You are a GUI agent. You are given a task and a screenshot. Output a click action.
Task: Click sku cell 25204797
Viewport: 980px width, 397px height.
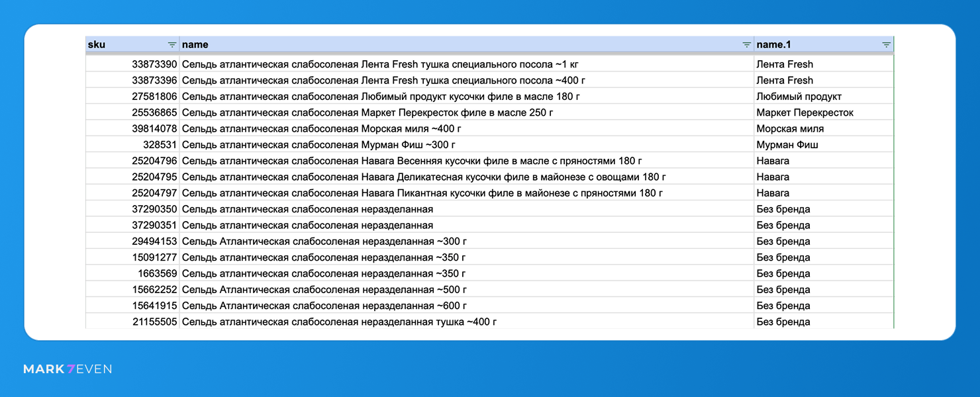pos(132,193)
